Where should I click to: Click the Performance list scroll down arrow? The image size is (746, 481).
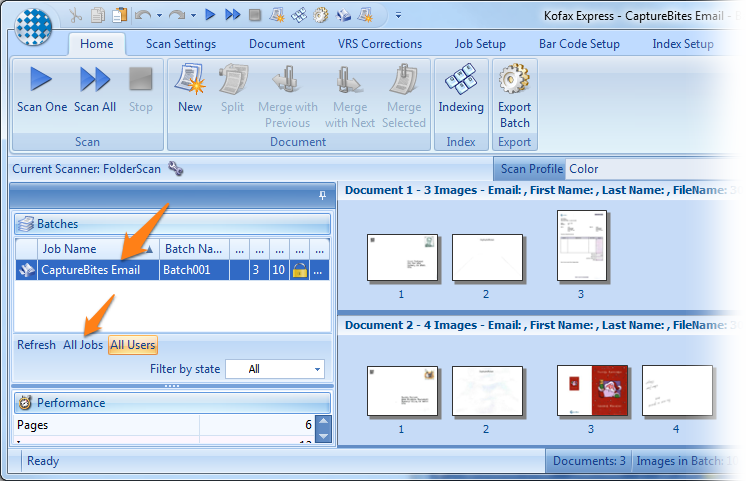[324, 436]
